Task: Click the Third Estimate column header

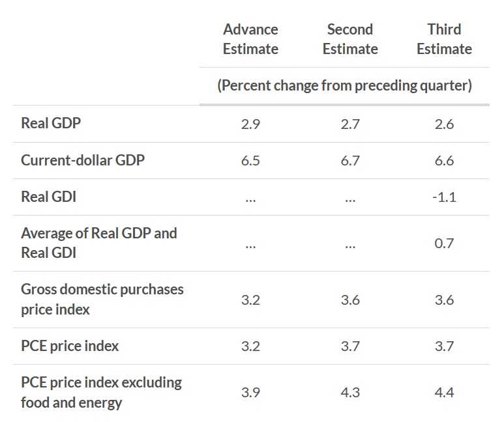Action: pyautogui.click(x=444, y=39)
